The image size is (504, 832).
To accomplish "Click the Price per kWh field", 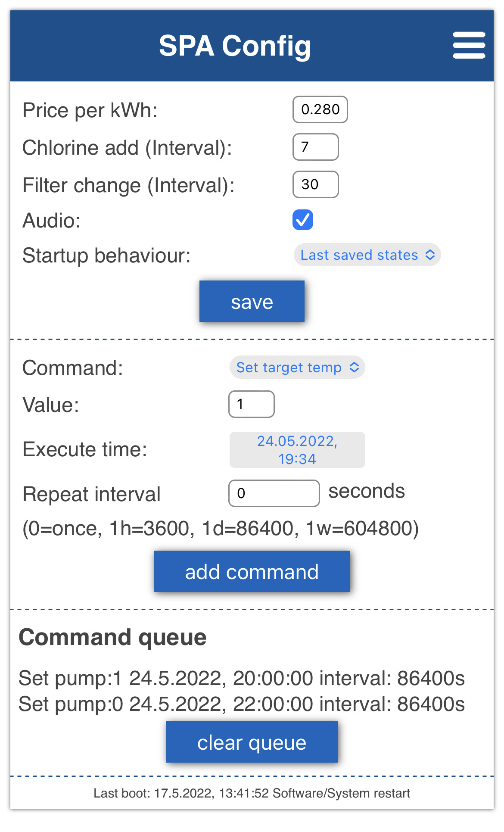I will pos(320,109).
